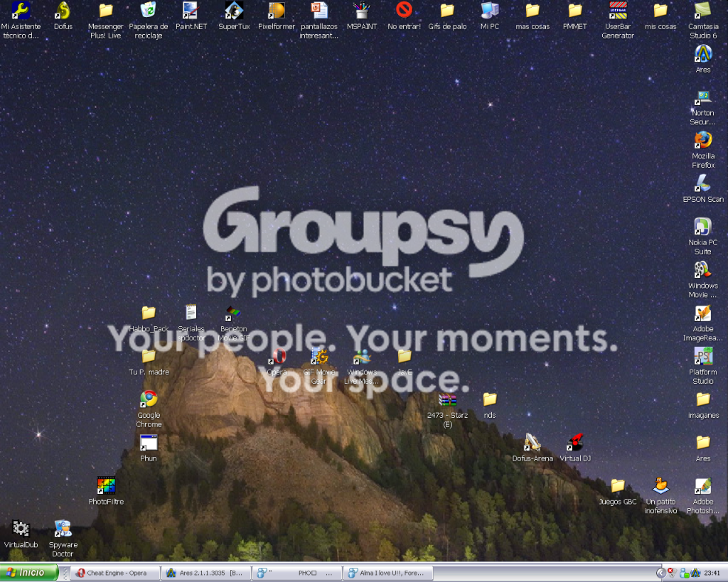Open the Inicio start menu

tap(28, 573)
